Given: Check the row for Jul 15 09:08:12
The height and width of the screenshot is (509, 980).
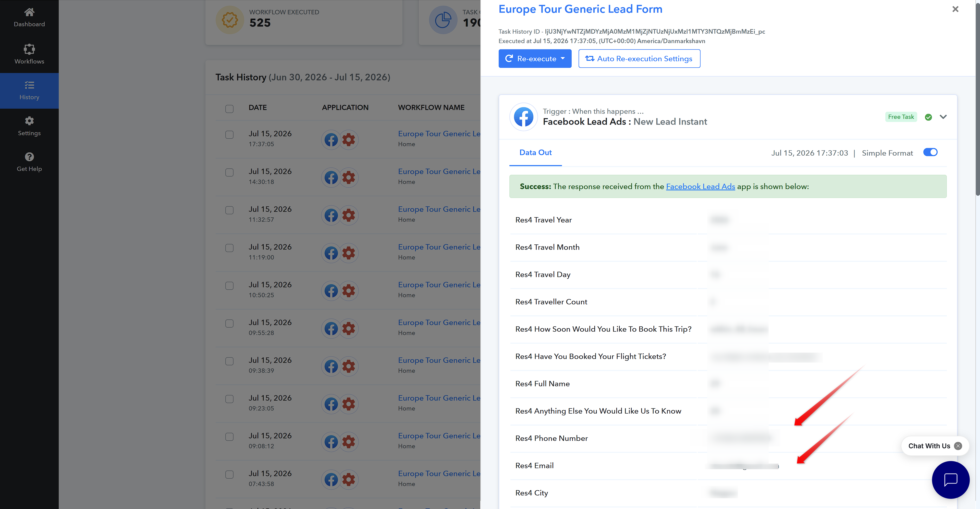Looking at the screenshot, I should (x=229, y=436).
